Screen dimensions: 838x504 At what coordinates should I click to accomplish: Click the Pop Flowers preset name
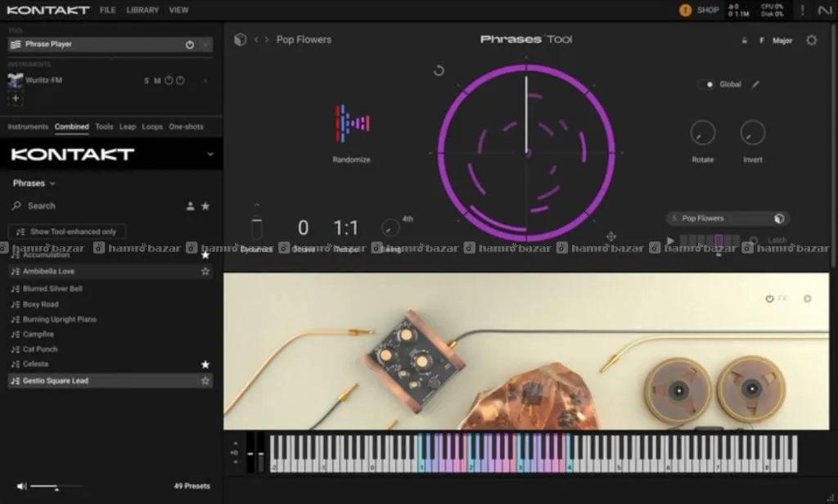(x=304, y=39)
